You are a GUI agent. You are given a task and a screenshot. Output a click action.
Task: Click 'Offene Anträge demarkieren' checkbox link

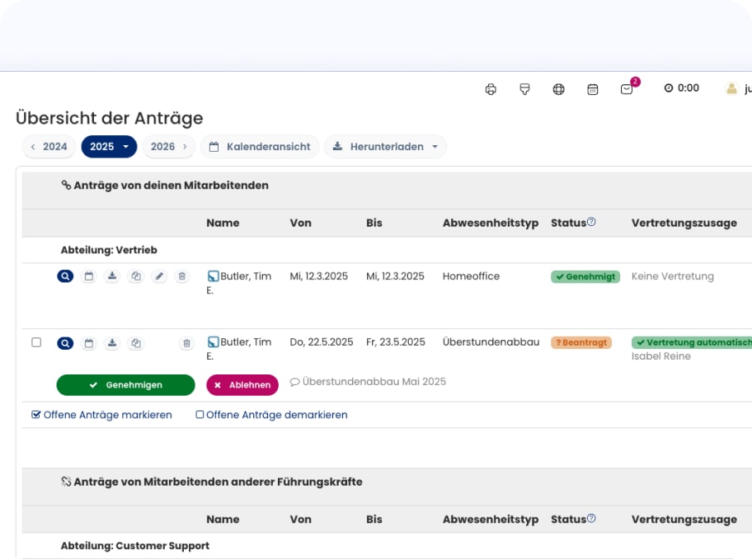[x=271, y=415]
